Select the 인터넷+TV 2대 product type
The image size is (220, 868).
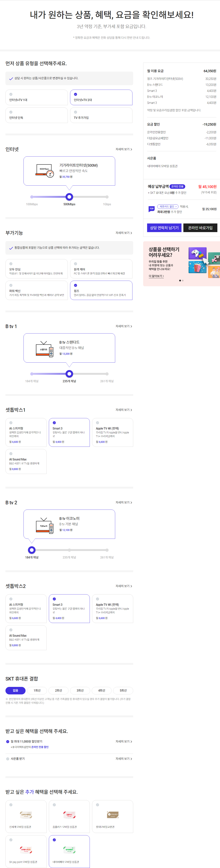pos(101,97)
